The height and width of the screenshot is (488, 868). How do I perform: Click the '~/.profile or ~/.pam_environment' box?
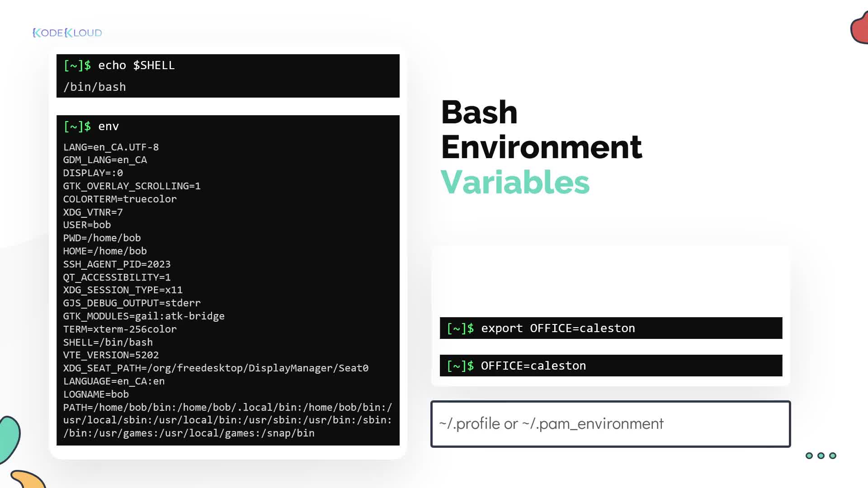(611, 424)
